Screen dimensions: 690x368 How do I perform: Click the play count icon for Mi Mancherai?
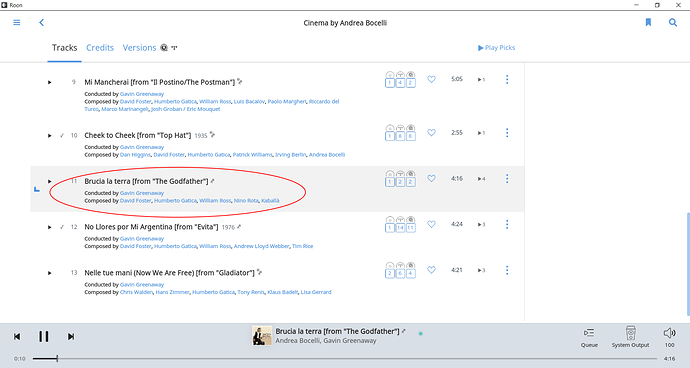481,80
